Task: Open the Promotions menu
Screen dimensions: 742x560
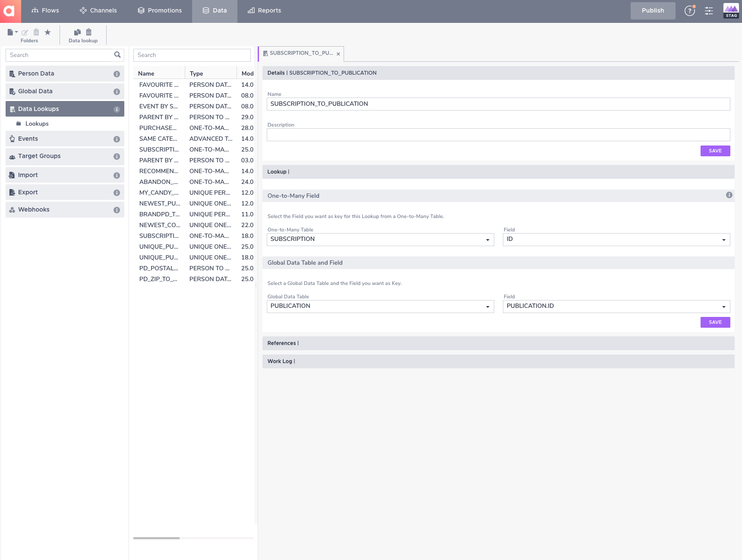Action: [160, 10]
